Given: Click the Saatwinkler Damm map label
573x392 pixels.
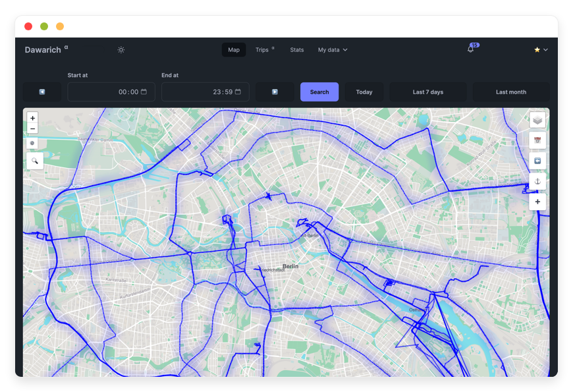Looking at the screenshot, I should (x=95, y=140).
